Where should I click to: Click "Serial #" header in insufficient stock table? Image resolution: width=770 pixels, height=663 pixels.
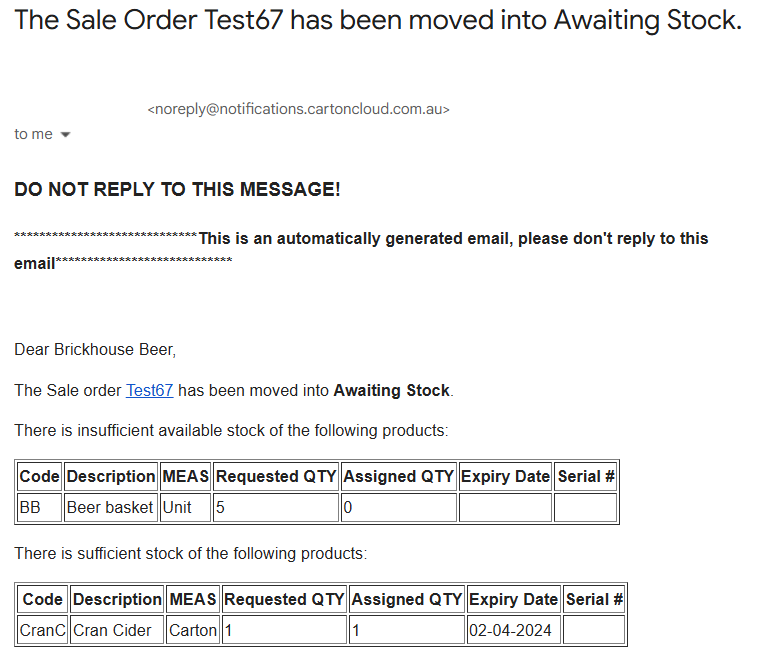click(586, 476)
